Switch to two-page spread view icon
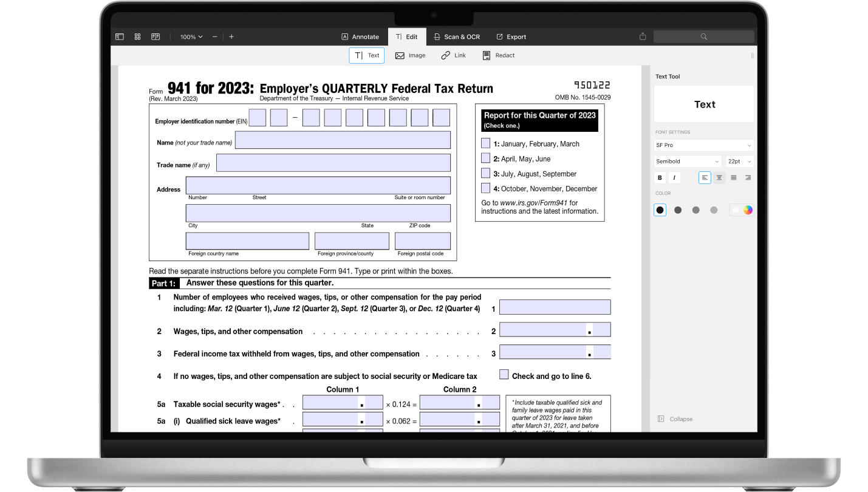The image size is (868, 492). (x=155, y=37)
